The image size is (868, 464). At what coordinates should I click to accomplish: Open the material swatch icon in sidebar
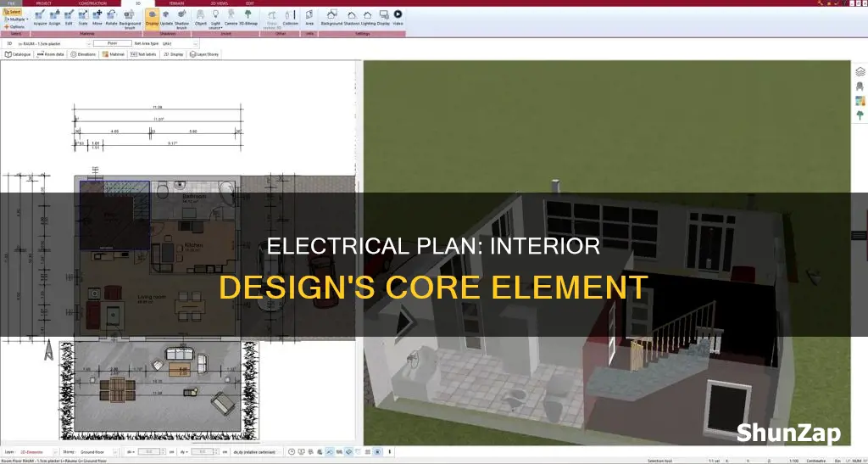tap(860, 101)
